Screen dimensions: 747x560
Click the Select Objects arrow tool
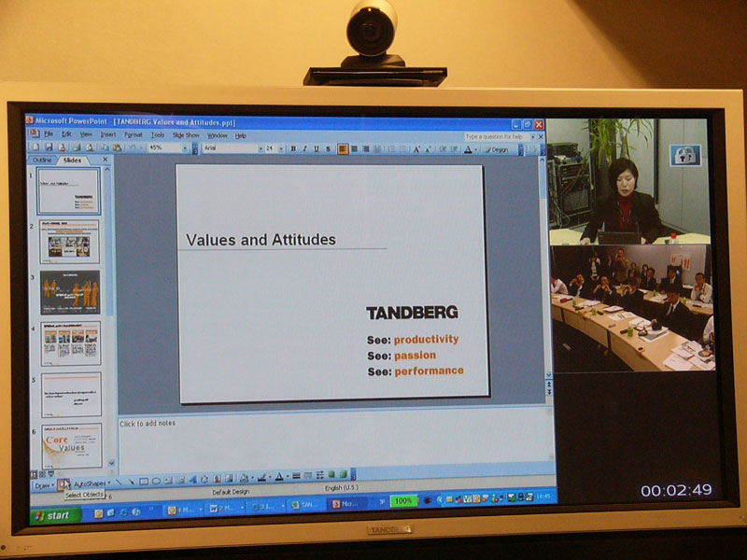tap(63, 484)
